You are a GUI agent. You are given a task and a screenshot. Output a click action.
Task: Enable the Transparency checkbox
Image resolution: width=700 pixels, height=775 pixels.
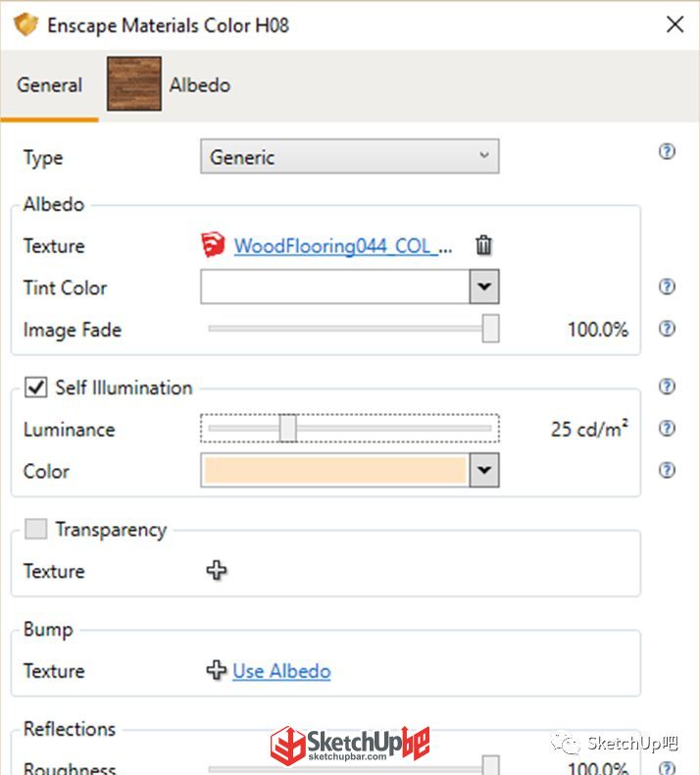tap(36, 529)
